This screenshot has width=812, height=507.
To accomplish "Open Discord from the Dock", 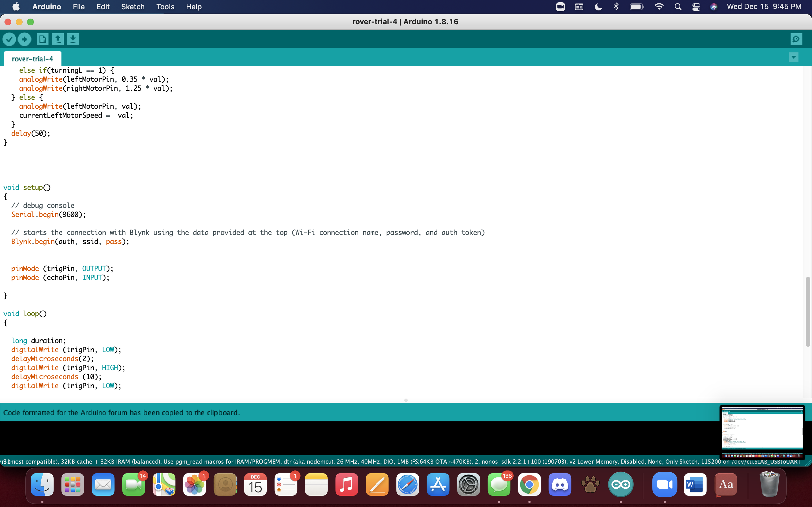I will (x=560, y=484).
